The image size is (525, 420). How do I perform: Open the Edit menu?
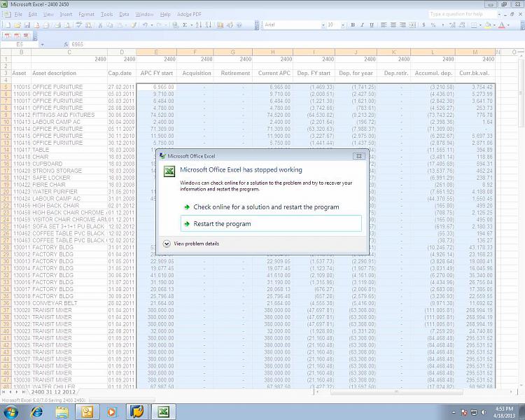(x=32, y=15)
